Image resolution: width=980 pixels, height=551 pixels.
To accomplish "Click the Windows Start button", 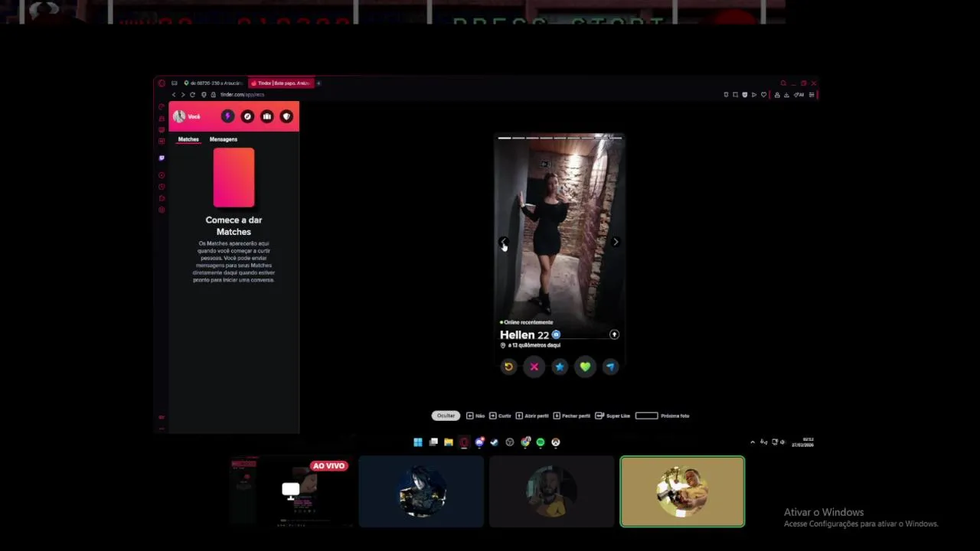I will (418, 442).
